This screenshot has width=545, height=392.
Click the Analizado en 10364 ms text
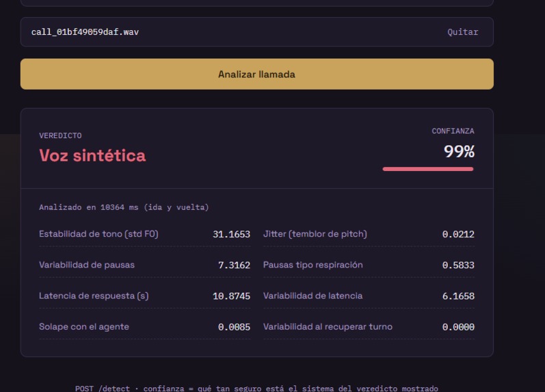click(x=124, y=207)
